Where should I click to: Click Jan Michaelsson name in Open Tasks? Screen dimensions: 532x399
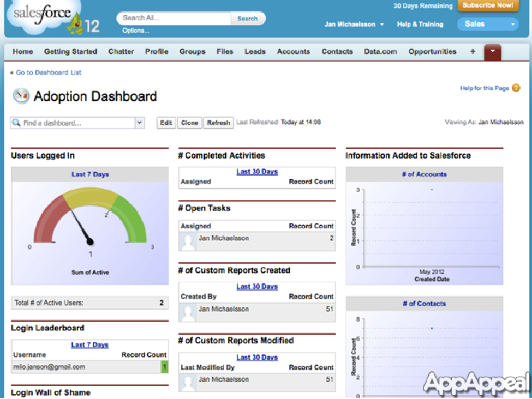(x=224, y=238)
